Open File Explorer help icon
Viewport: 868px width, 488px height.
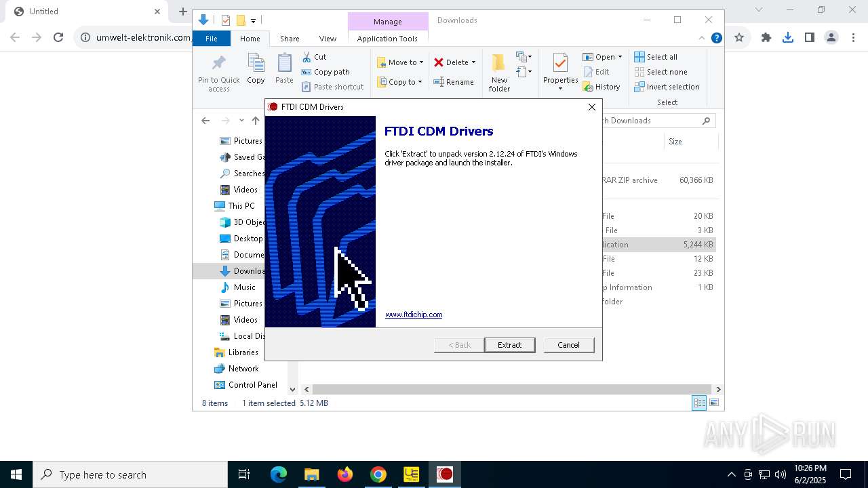[x=716, y=38]
